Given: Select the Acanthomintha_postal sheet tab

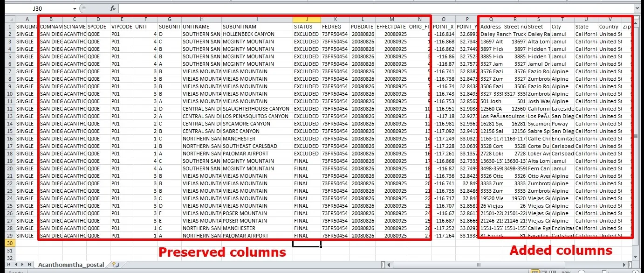Looking at the screenshot, I should click(x=71, y=264).
